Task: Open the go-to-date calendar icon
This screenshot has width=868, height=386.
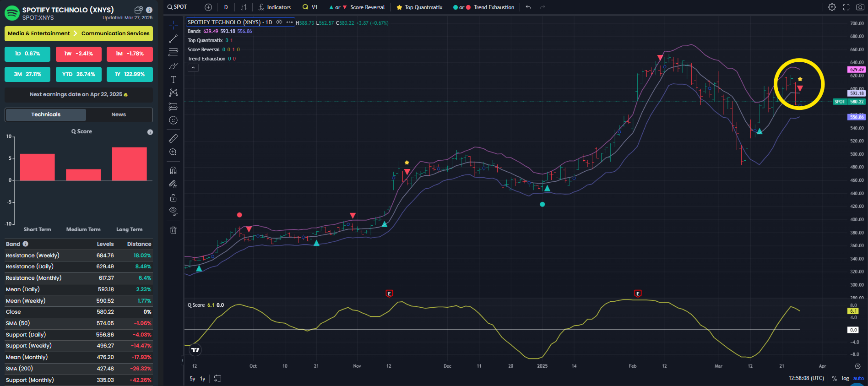Action: (217, 379)
